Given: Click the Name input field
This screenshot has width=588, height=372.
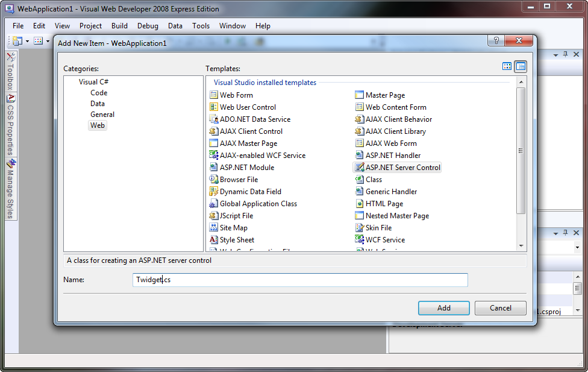Looking at the screenshot, I should tap(300, 280).
